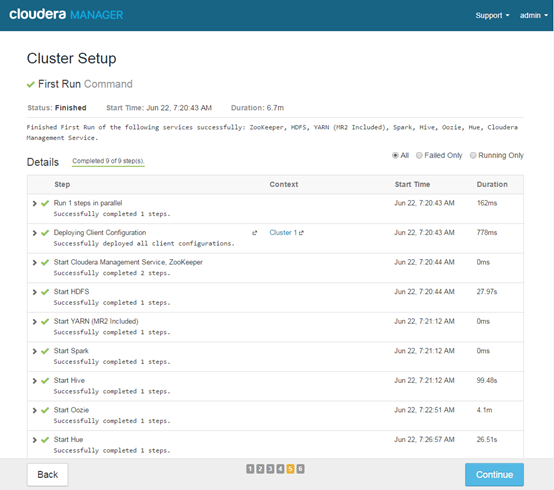Go to wizard step 3
The width and height of the screenshot is (554, 490).
click(x=270, y=469)
